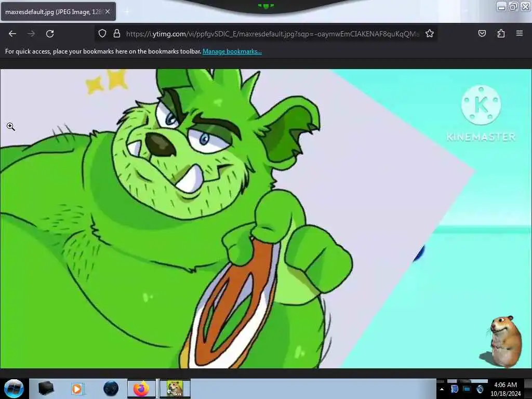Viewport: 532px width, 399px height.
Task: Open the Firefox application menu
Action: [x=520, y=33]
